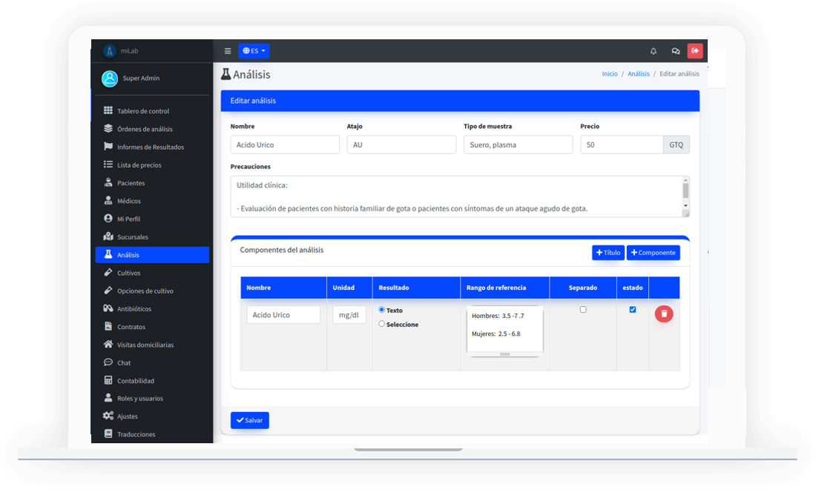The width and height of the screenshot is (816, 504).
Task: Select the Seleccione radio option
Action: [382, 324]
